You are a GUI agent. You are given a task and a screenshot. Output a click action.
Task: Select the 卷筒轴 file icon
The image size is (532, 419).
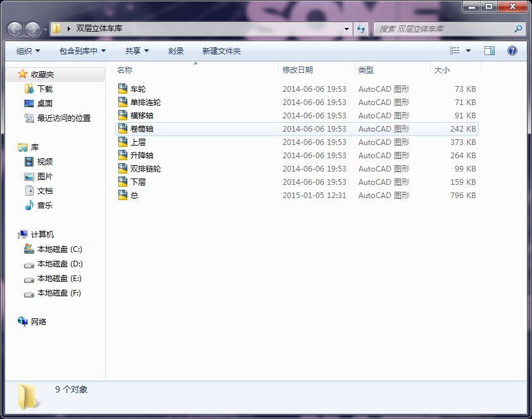pos(122,128)
